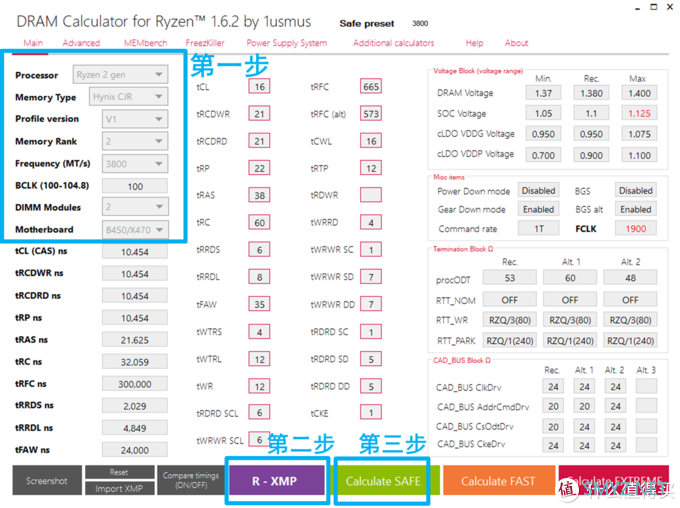This screenshot has width=680, height=508.
Task: Click the tRP value field 22
Action: 259,168
